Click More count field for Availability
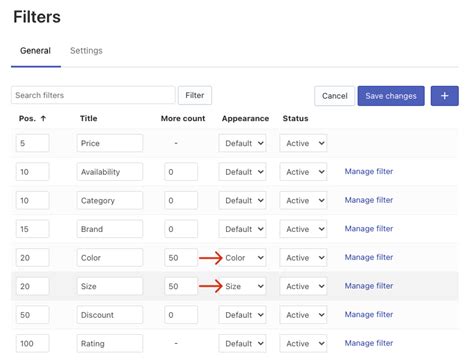 tap(181, 172)
